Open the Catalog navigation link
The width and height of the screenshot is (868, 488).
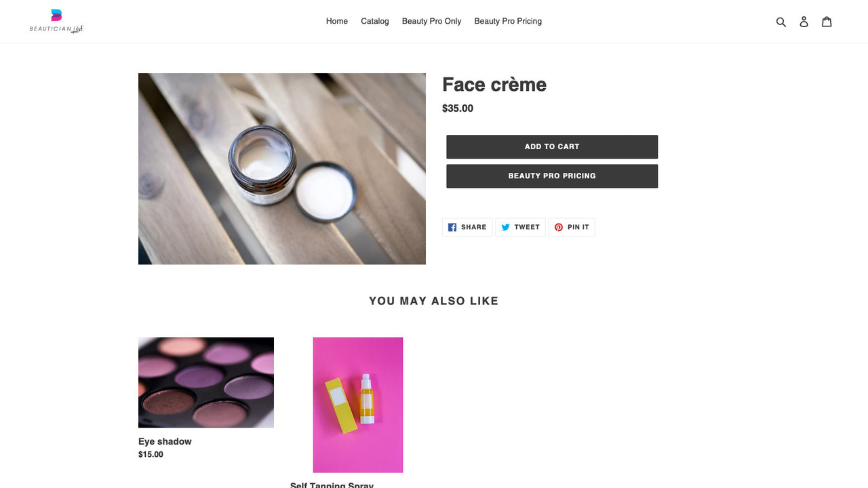(374, 21)
